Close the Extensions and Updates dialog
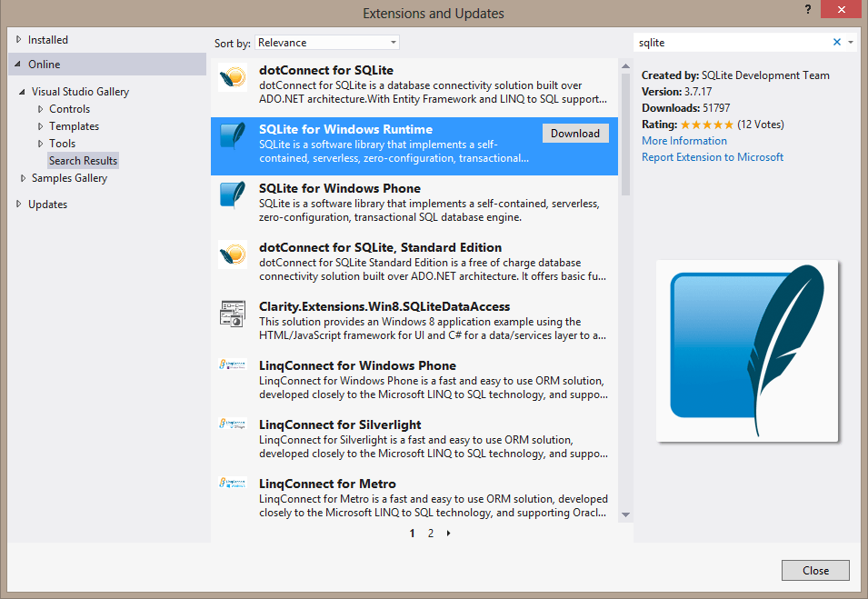Viewport: 868px width, 599px height. pyautogui.click(x=815, y=570)
